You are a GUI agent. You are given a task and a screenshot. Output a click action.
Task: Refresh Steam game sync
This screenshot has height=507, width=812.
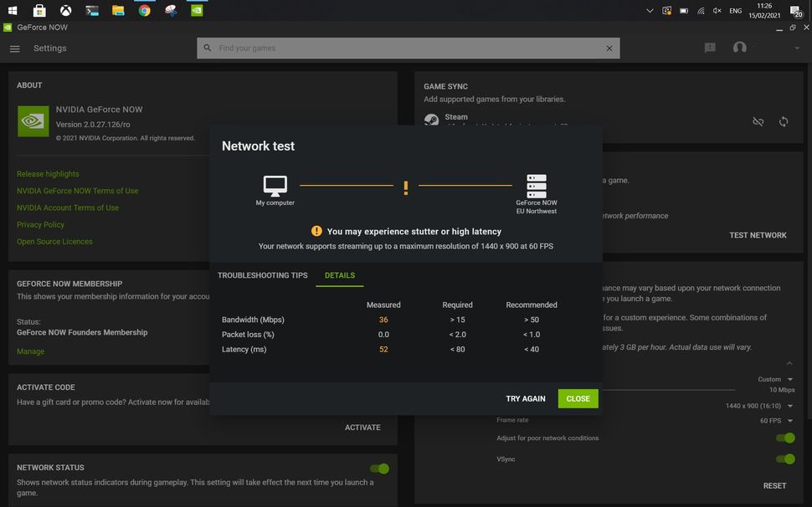pos(782,121)
